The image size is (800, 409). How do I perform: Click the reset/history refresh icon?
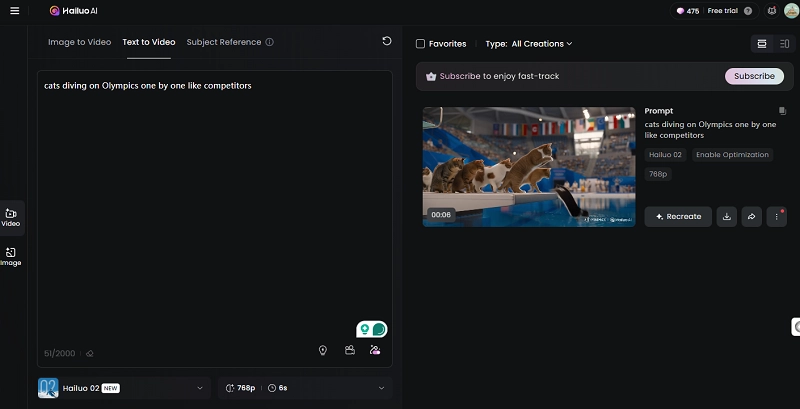point(387,41)
